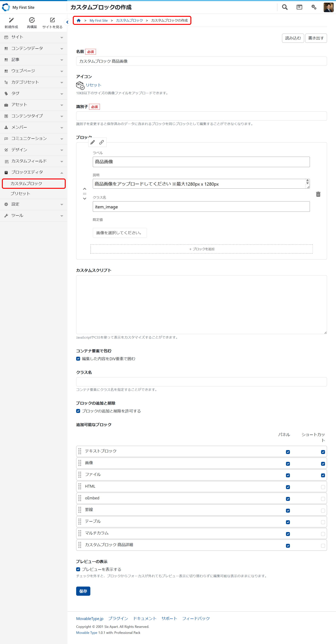Click the 新規作成 pencil icon
Viewport: 336px width, 644px height.
tap(11, 20)
